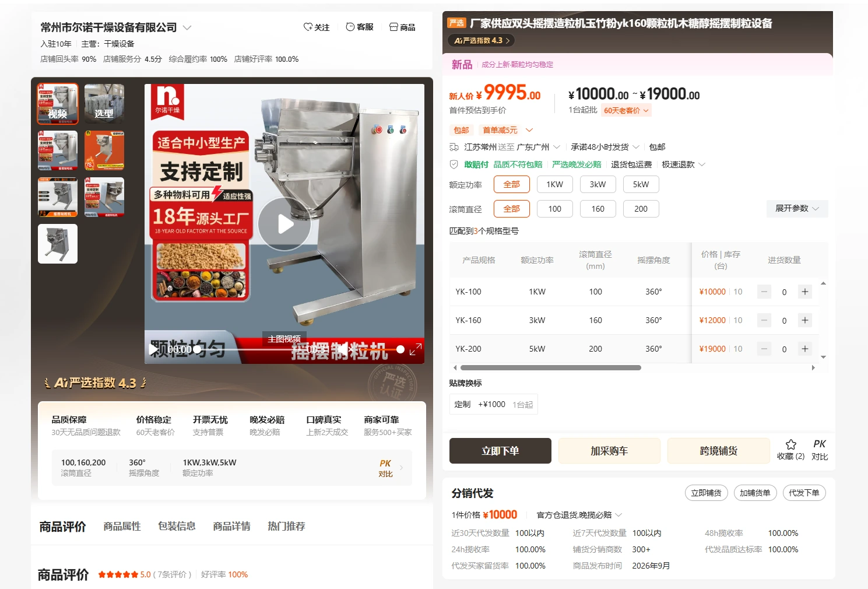Open 客服 customer service chat

pyautogui.click(x=360, y=27)
